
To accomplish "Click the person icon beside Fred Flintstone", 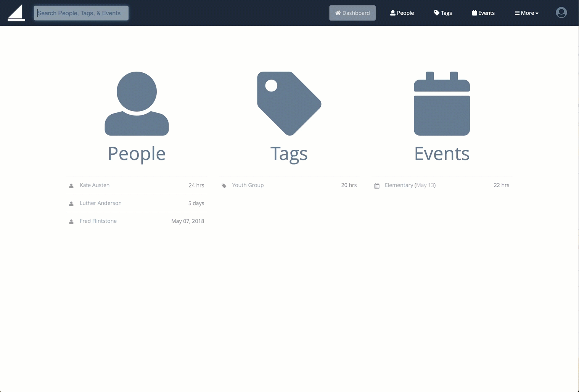I will pyautogui.click(x=71, y=222).
